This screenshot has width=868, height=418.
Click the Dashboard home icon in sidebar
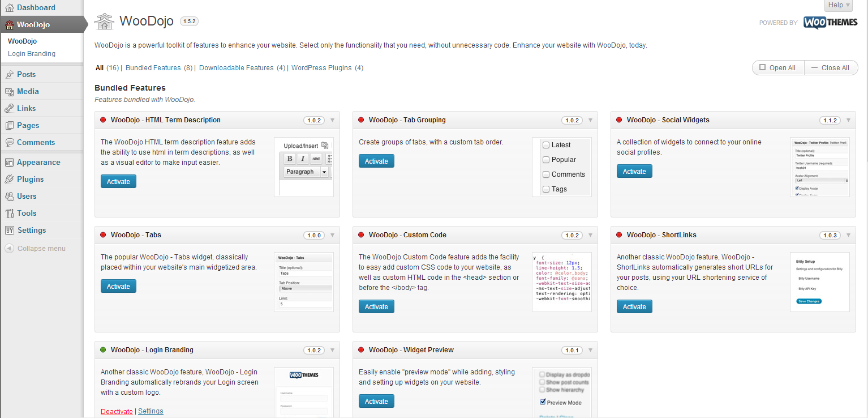[x=9, y=8]
